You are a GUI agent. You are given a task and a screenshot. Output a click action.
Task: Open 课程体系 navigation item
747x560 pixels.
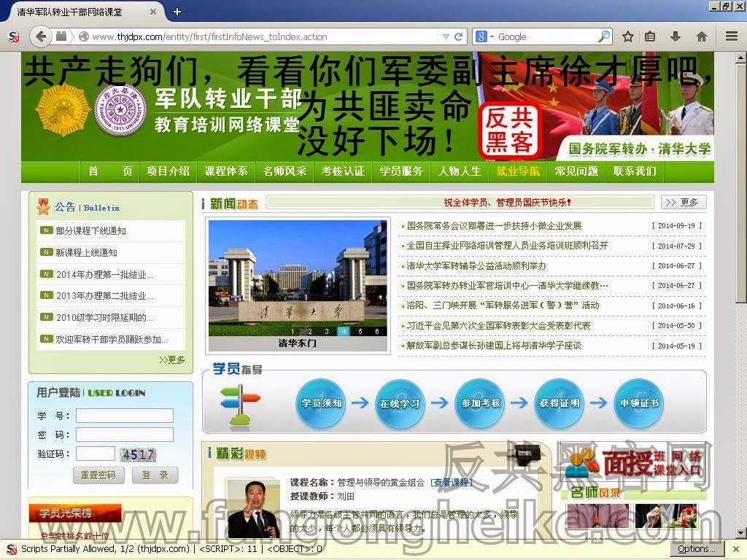tap(226, 171)
